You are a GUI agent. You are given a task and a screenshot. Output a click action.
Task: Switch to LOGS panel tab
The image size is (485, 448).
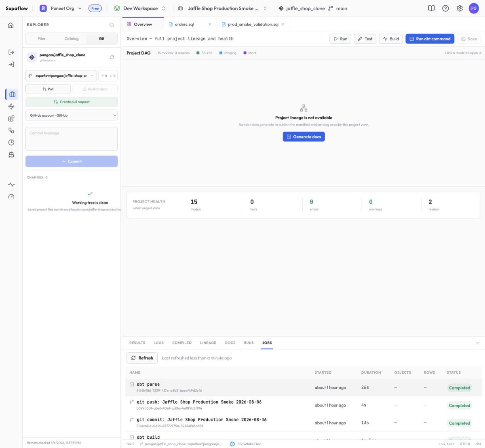(159, 343)
